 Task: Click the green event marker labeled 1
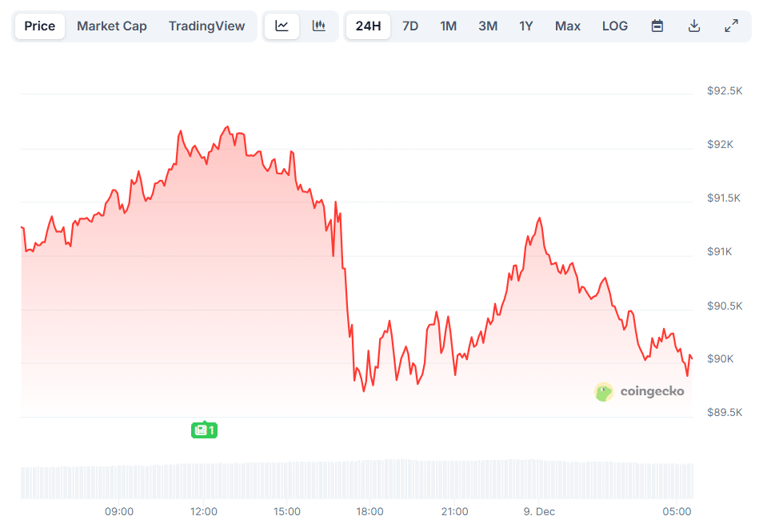coord(204,430)
